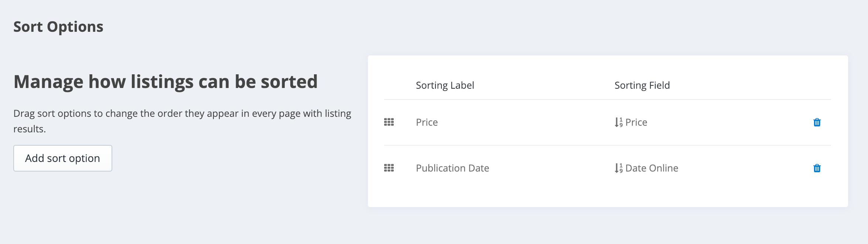Click the Sort Options page title
The width and height of the screenshot is (868, 244).
pos(58,27)
